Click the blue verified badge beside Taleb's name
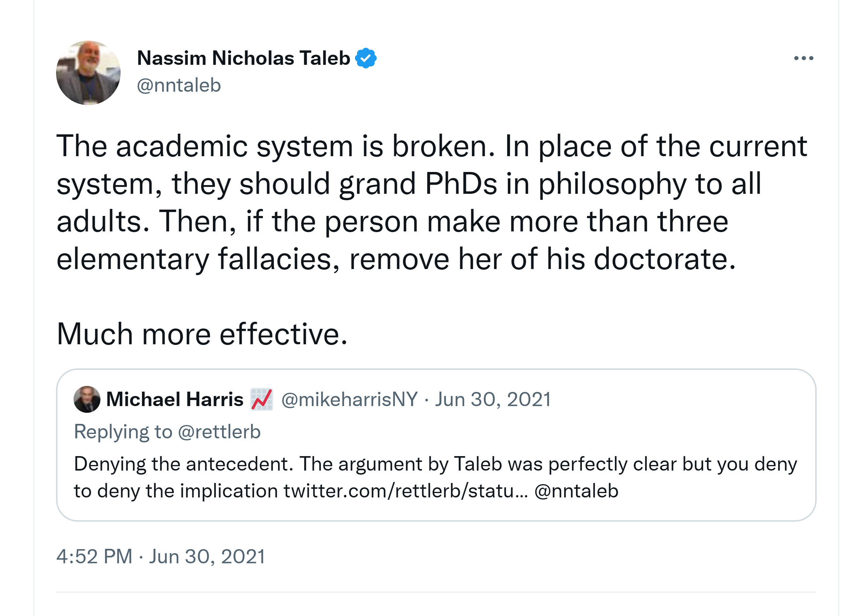The height and width of the screenshot is (616, 868). tap(365, 58)
